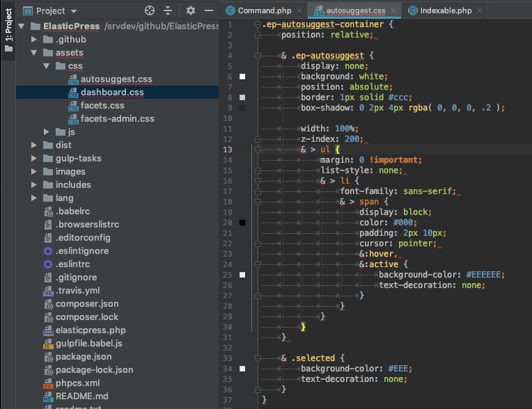Click the .browserslistrc file icon
The height and width of the screenshot is (409, 532).
[48, 225]
